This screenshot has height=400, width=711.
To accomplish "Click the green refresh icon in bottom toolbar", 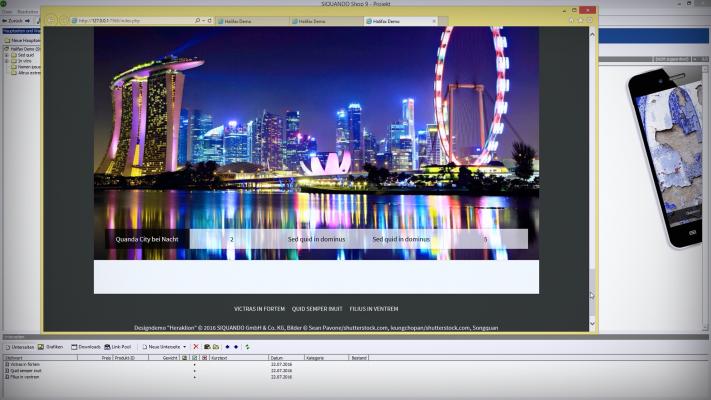I will click(247, 347).
